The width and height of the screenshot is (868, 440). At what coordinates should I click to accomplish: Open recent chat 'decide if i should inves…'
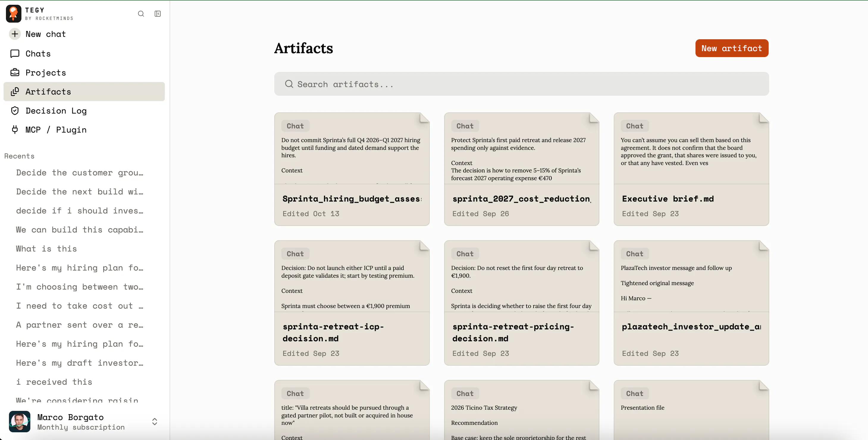(x=80, y=211)
